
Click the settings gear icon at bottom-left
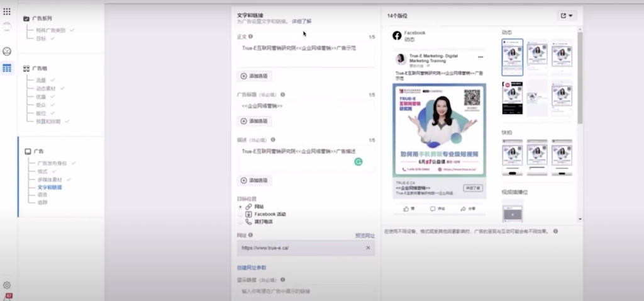tap(6, 285)
